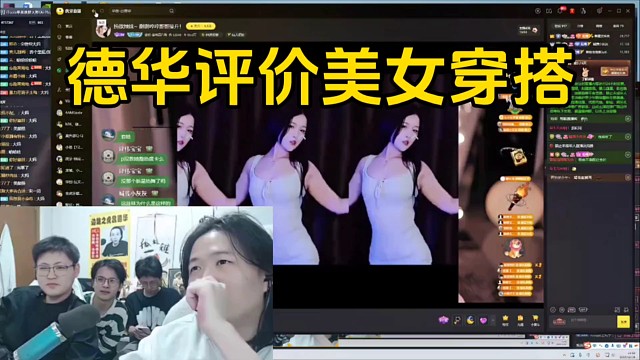Click the yellow send button in the chat

pos(623,322)
